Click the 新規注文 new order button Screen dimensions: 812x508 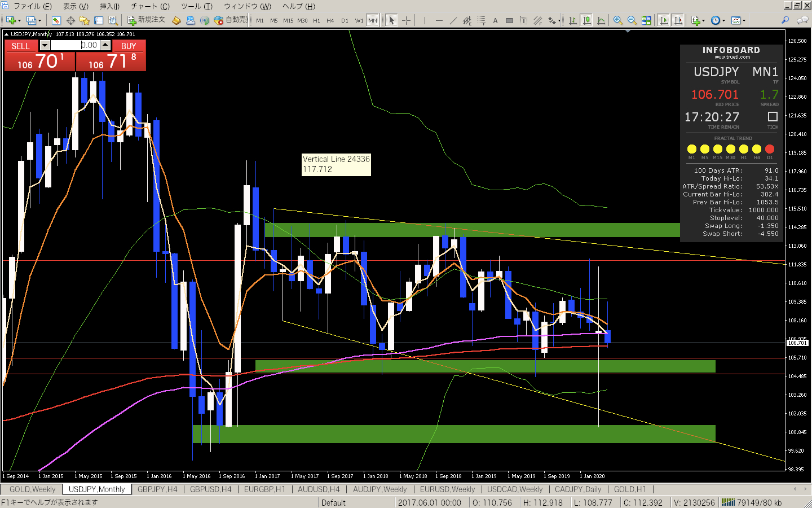pyautogui.click(x=146, y=20)
